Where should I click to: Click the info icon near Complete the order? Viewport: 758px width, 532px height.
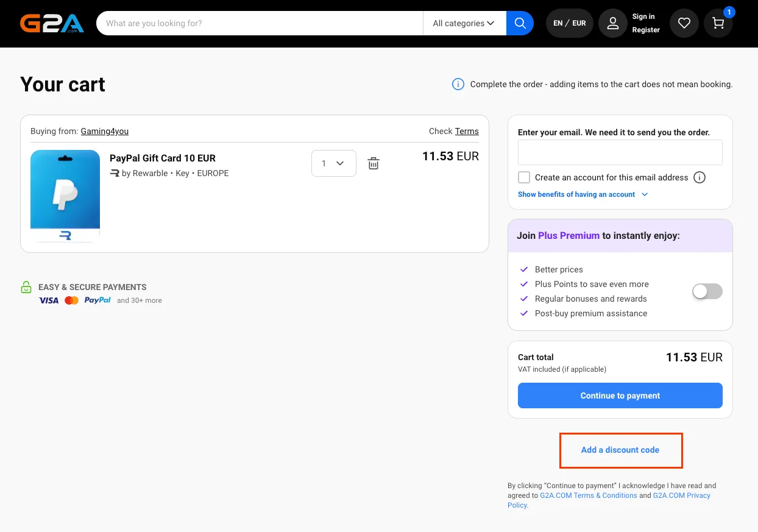point(458,84)
